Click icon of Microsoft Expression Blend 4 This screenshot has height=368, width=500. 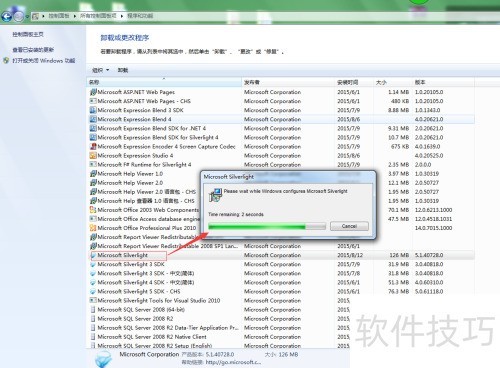[93, 119]
